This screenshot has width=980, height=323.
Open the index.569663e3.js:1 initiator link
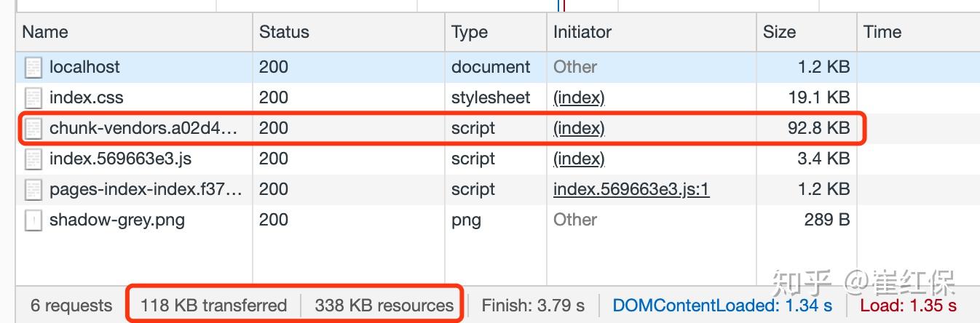631,189
